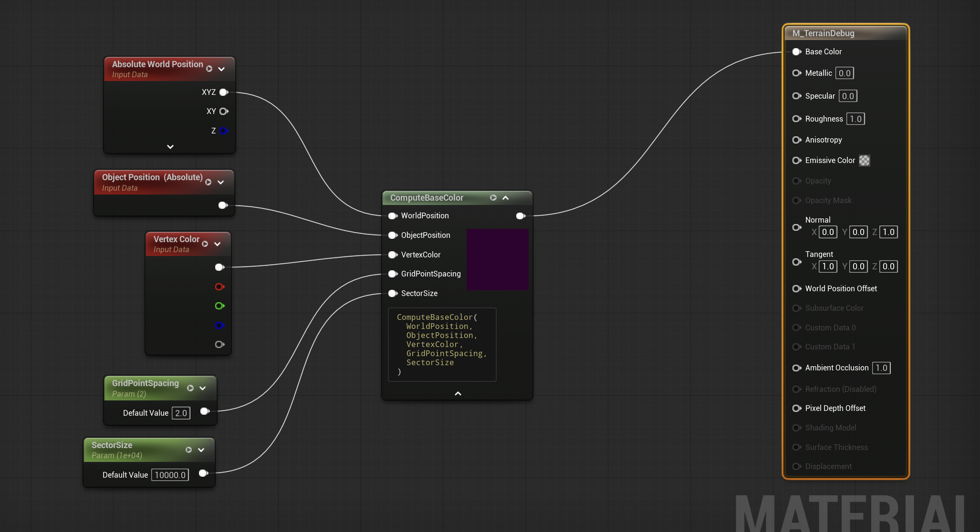Toggle preview on SectorSize param node
This screenshot has height=532, width=980.
[188, 450]
